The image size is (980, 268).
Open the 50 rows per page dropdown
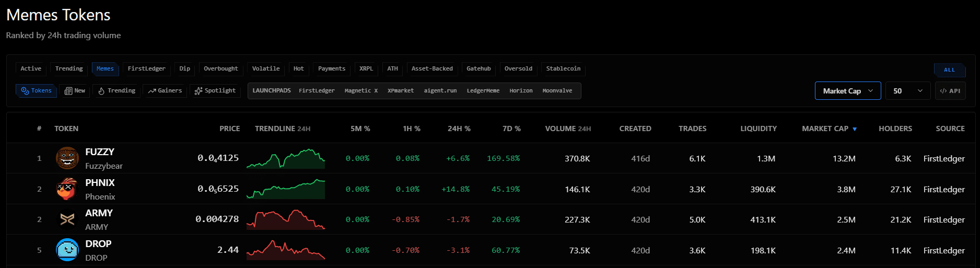point(907,91)
